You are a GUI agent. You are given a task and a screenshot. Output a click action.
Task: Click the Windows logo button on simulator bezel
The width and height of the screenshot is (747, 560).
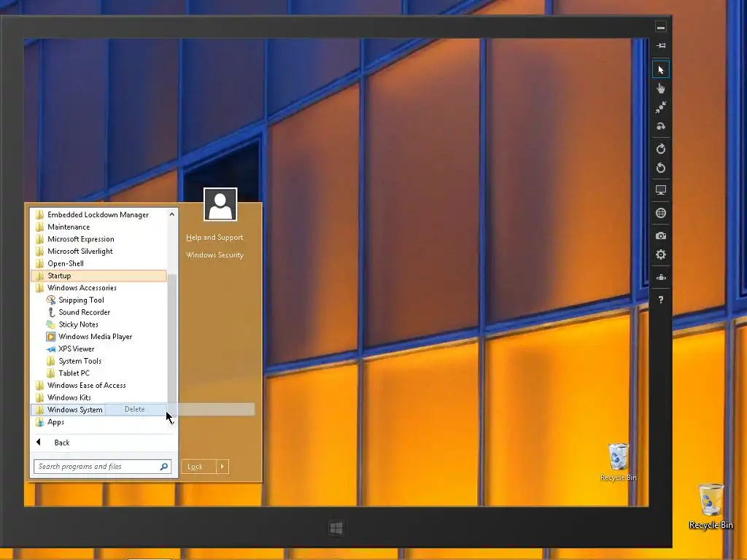coord(336,528)
